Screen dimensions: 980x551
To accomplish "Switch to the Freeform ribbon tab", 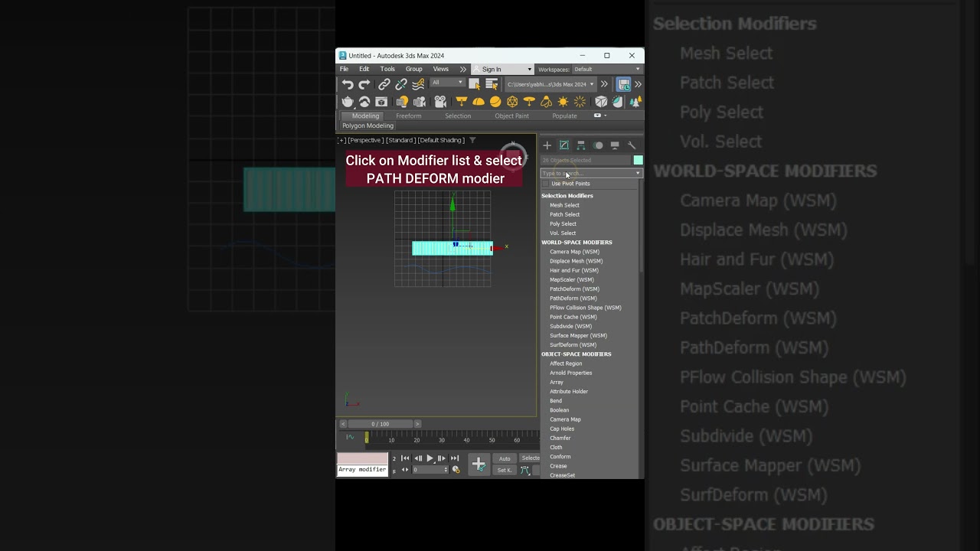I will [409, 116].
